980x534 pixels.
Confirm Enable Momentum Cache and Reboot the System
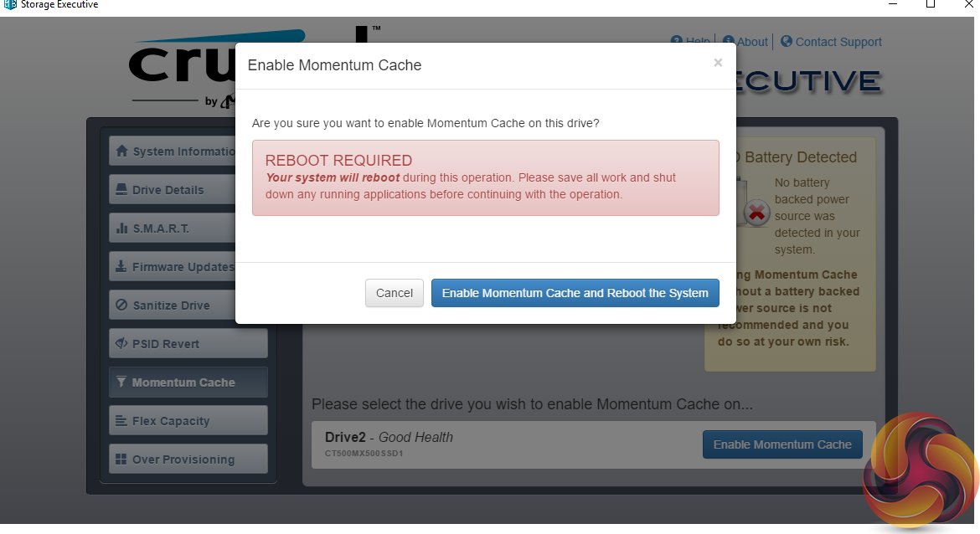coord(575,293)
